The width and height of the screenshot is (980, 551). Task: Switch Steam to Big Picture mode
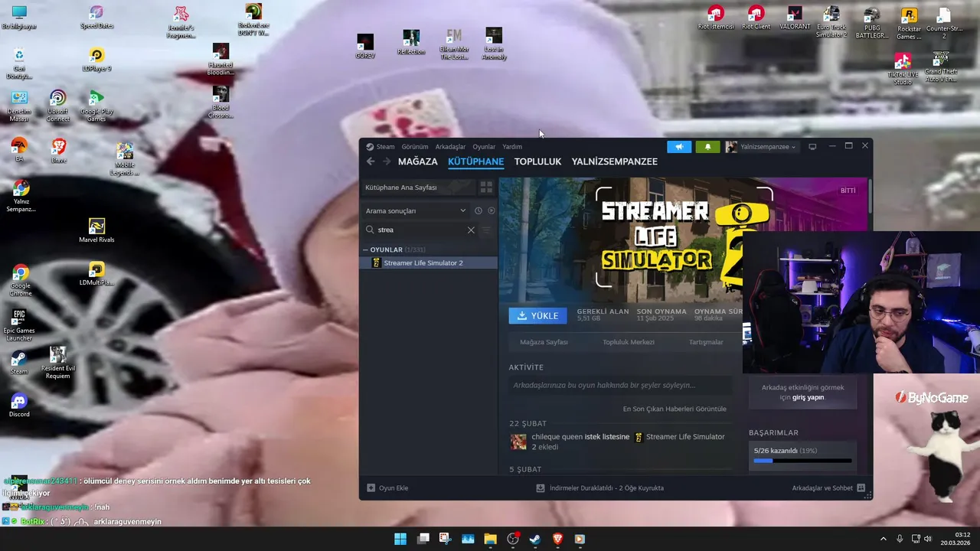coord(812,147)
